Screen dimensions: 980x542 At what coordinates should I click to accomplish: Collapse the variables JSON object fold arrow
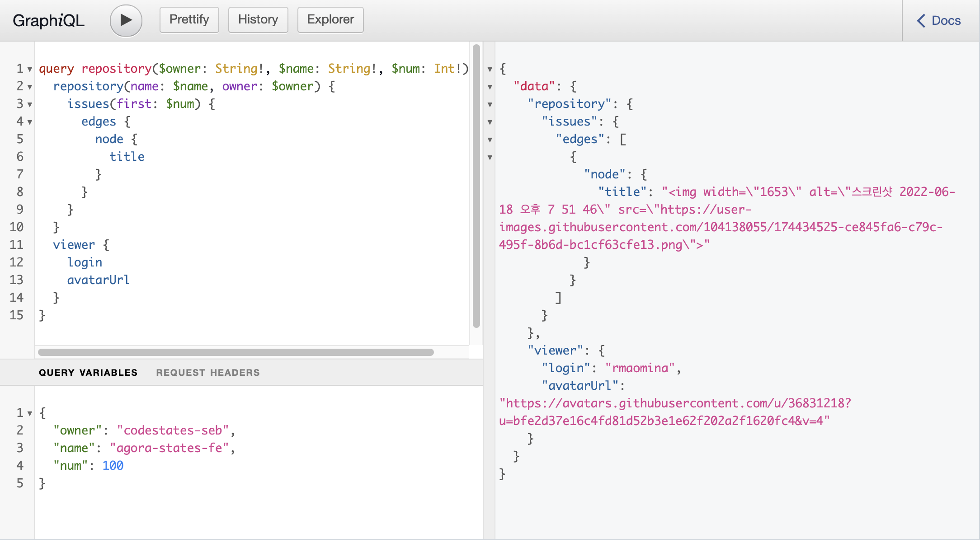click(30, 414)
